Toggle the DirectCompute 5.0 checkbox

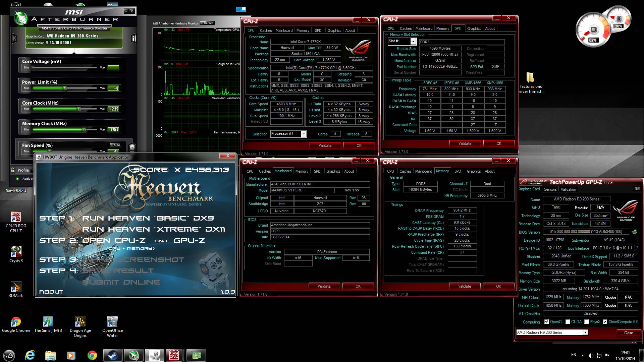pyautogui.click(x=605, y=322)
